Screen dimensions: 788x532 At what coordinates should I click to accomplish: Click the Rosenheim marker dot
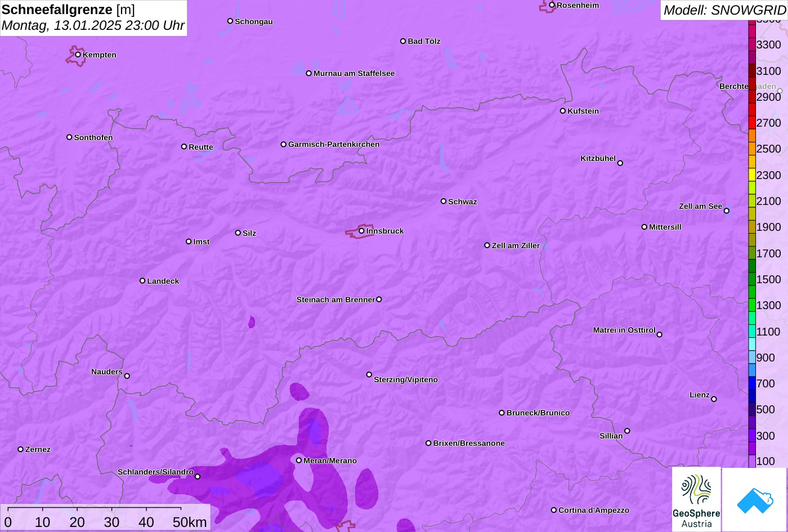pyautogui.click(x=552, y=5)
